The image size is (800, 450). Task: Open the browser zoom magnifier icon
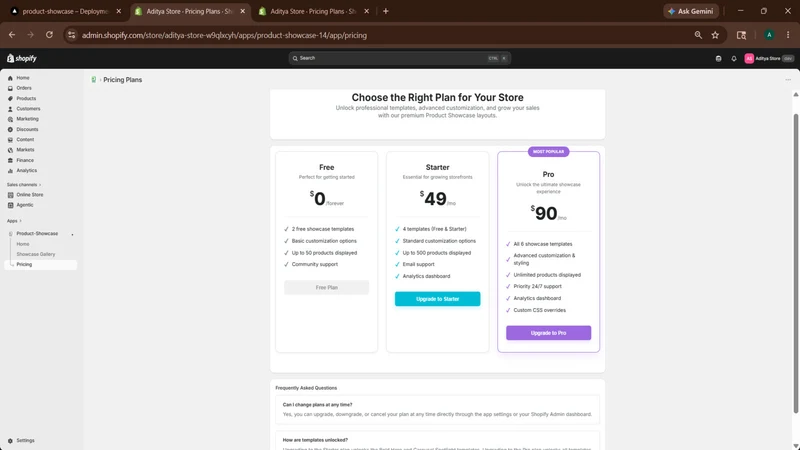(x=698, y=35)
